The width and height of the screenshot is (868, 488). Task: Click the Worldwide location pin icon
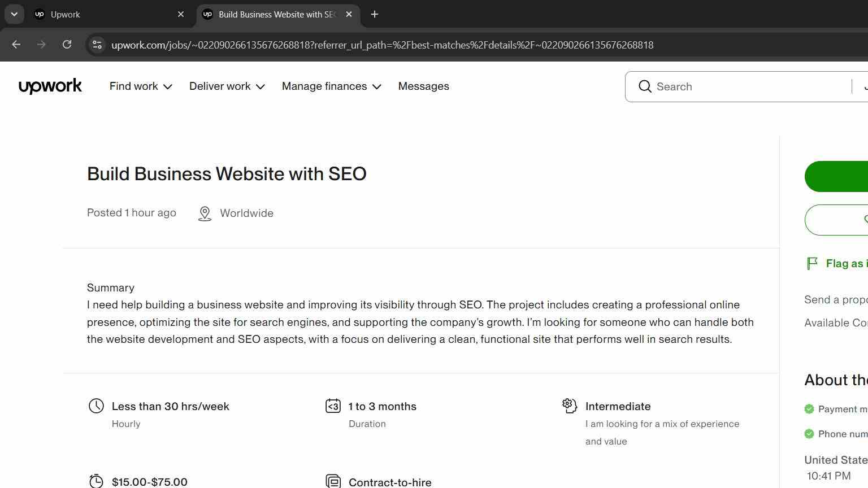pos(205,213)
